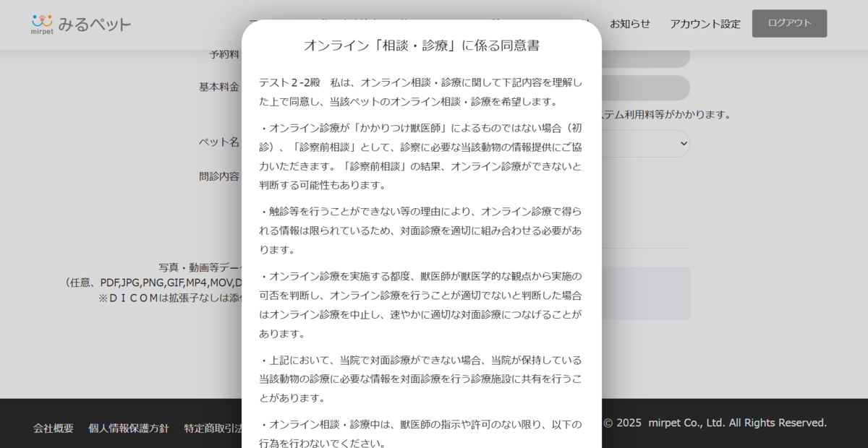868x448 pixels.
Task: Click the lavender photo/video upload area
Action: [x=646, y=293]
